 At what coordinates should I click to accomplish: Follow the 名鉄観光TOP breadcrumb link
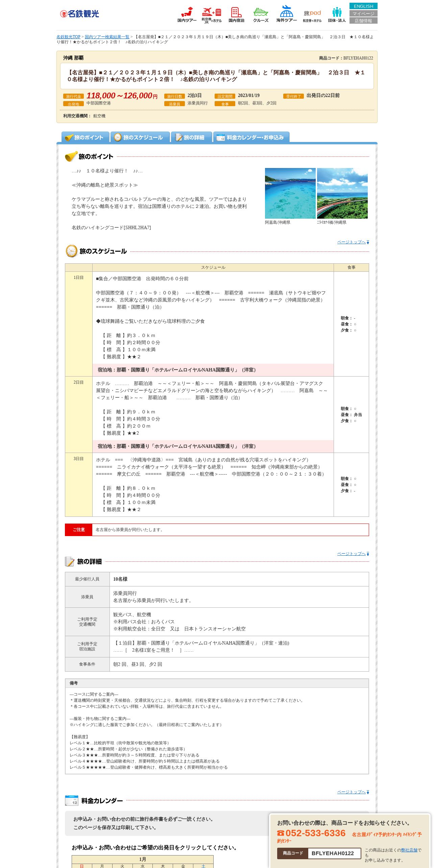pyautogui.click(x=68, y=37)
